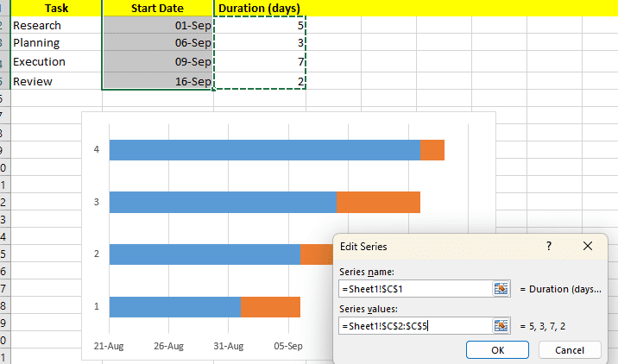Click the orange bar in chart row 1
This screenshot has width=618, height=364.
[270, 307]
